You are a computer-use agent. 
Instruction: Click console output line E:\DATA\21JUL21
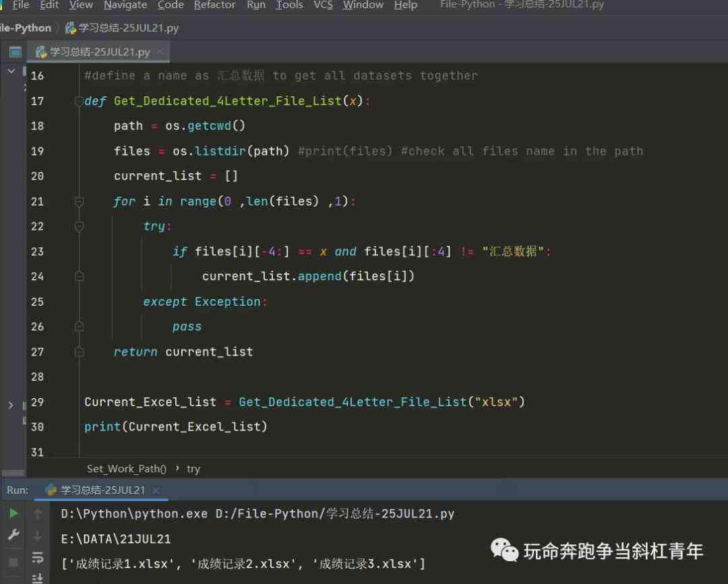(116, 539)
